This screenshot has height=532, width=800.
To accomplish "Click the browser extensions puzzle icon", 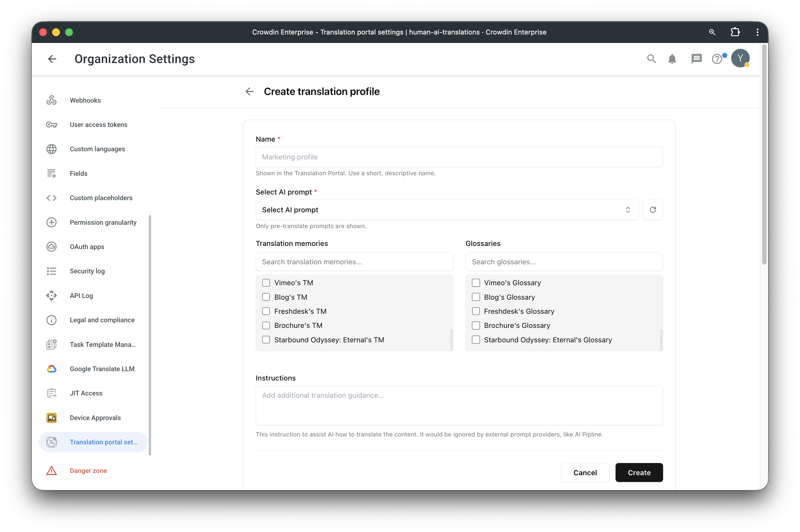I will (x=735, y=32).
